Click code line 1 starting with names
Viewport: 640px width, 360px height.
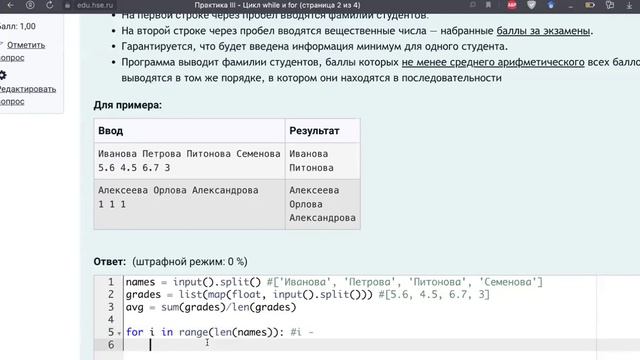pos(334,282)
